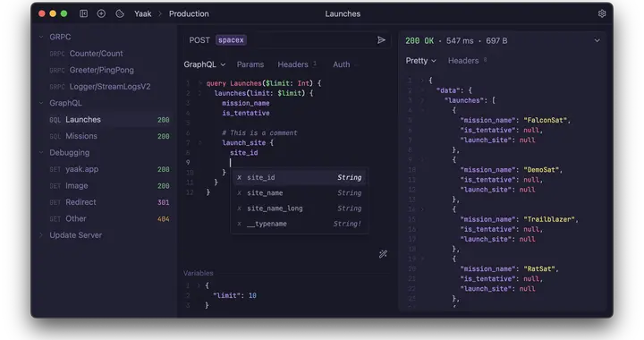Click the "RatSat" value in response
Screen dimensions: 644x340
(x=539, y=269)
